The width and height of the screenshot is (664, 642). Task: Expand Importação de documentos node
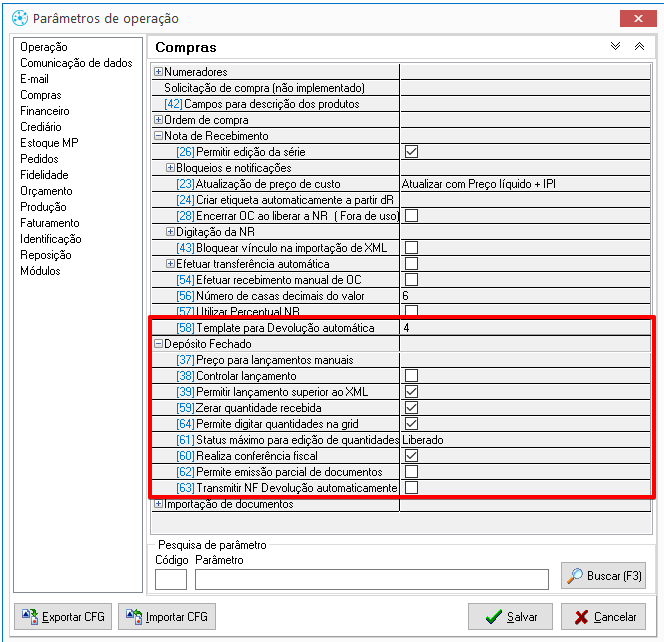pos(158,504)
